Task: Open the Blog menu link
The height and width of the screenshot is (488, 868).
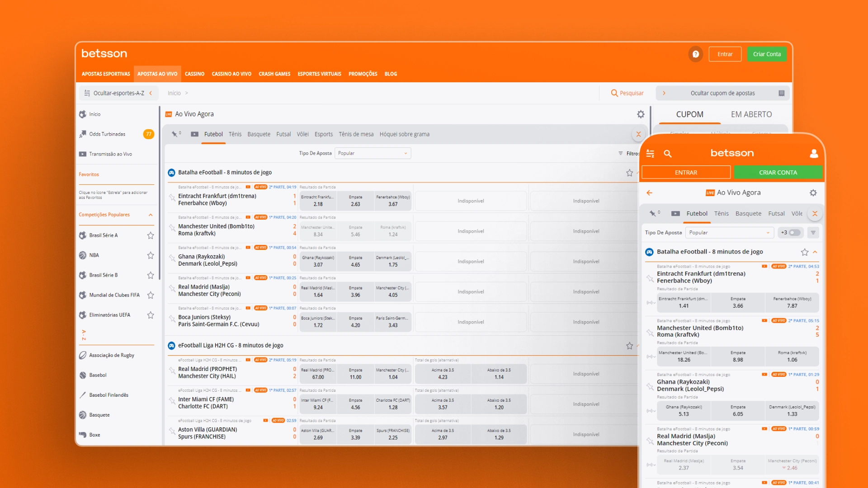Action: 391,74
